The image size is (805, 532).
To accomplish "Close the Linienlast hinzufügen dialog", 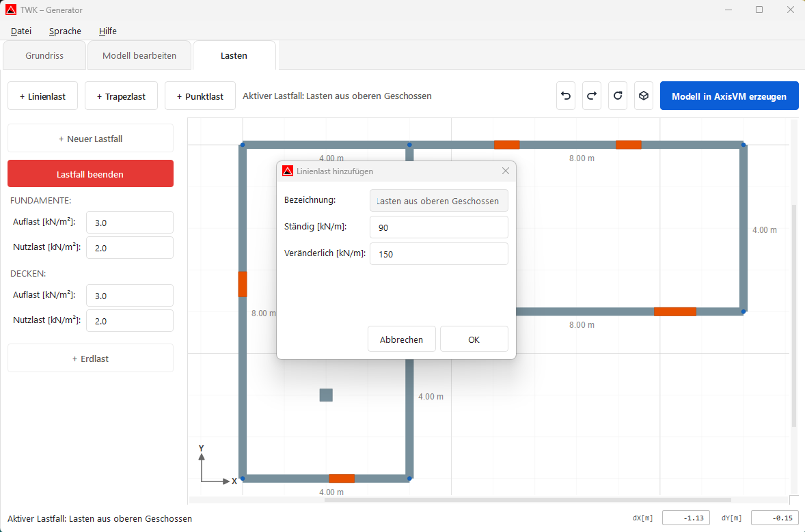I will click(x=505, y=170).
